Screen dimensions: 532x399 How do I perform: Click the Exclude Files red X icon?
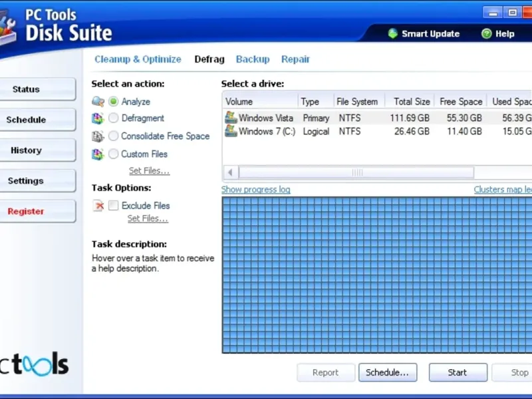98,205
